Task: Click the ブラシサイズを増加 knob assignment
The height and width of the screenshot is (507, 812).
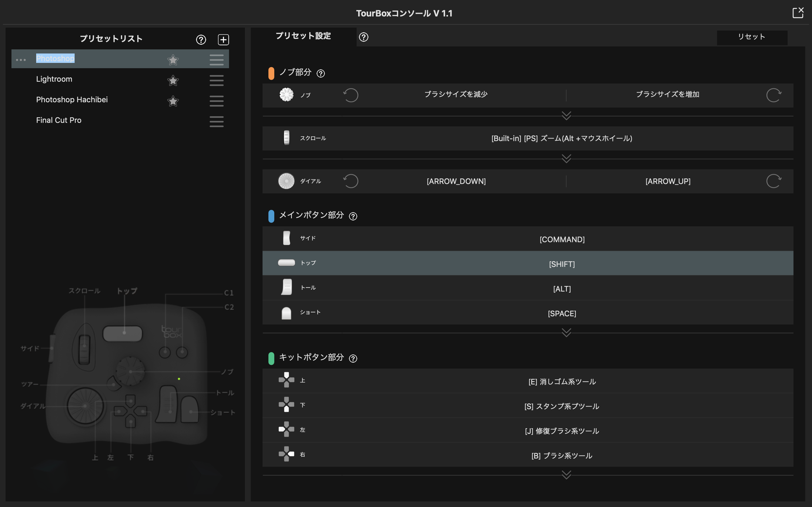Action: (x=667, y=95)
